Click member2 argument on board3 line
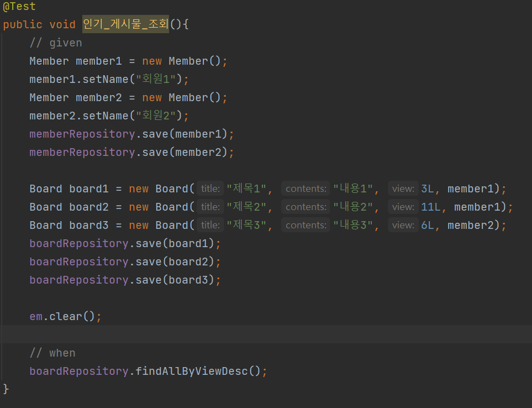The image size is (532, 408). (x=471, y=226)
